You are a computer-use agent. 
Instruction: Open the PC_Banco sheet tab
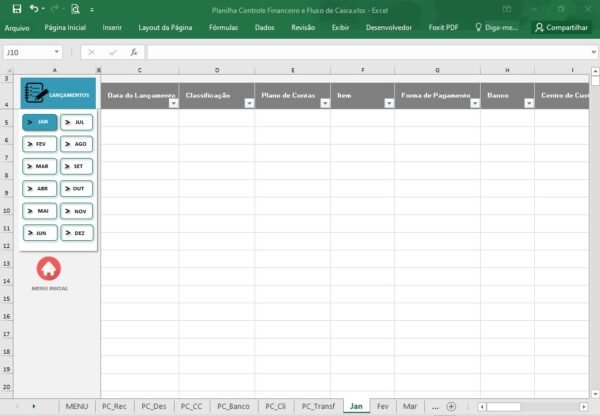[x=233, y=406]
